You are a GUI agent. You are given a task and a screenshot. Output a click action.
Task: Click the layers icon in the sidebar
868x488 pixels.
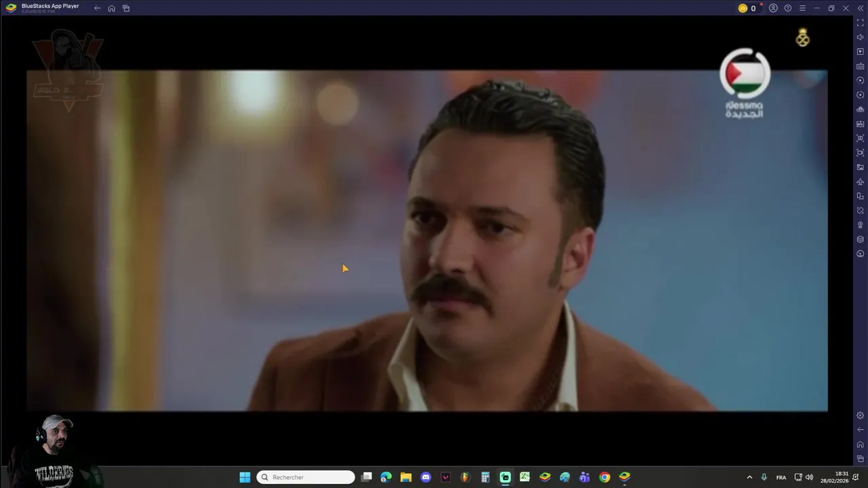coord(861,239)
